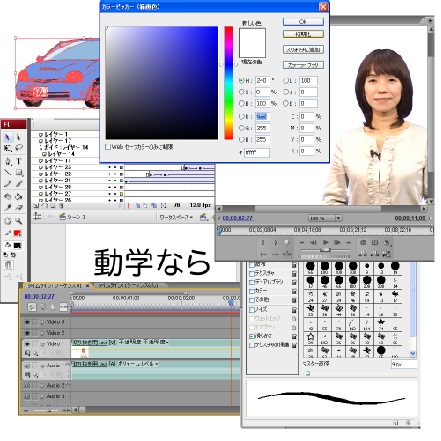Image resolution: width=441 pixels, height=441 pixels.
Task: Switch to the second timeline sequence tab
Action: tap(127, 286)
